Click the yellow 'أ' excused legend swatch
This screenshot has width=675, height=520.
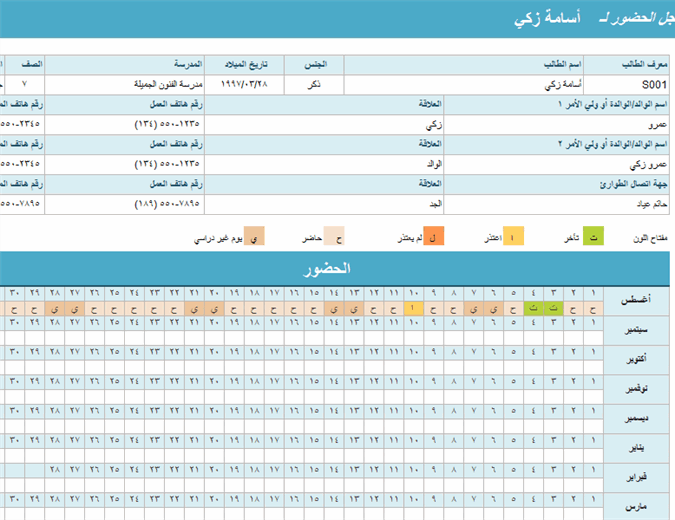pos(513,236)
